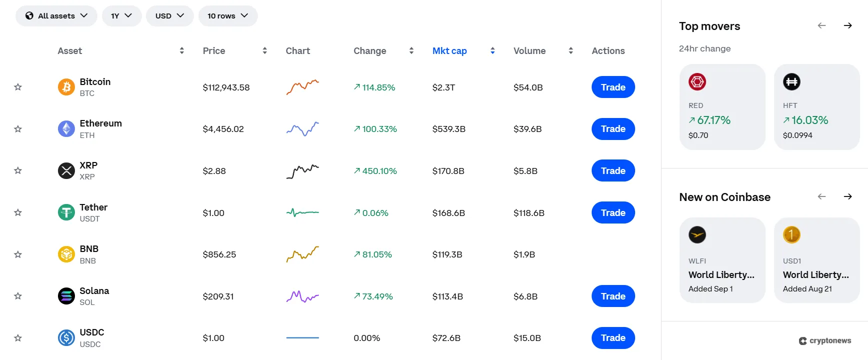Sort by Volume using sort arrows
Screen dimensions: 868x360
click(x=571, y=50)
